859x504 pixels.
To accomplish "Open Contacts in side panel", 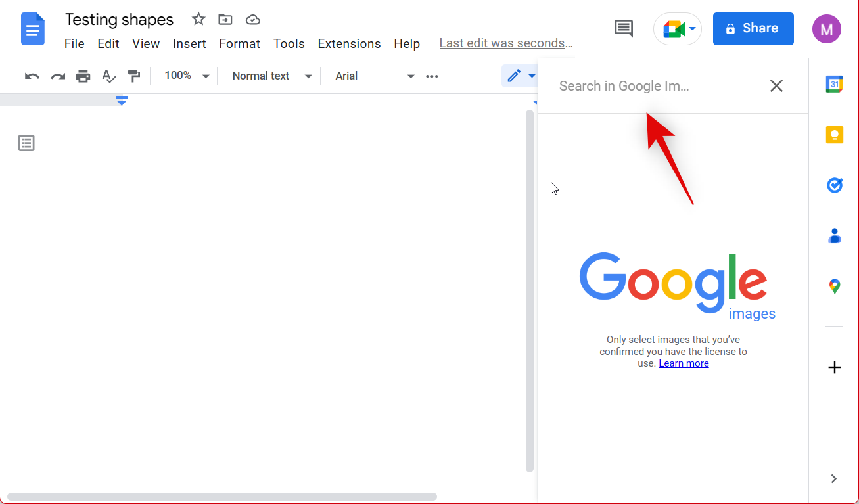I will click(x=834, y=235).
